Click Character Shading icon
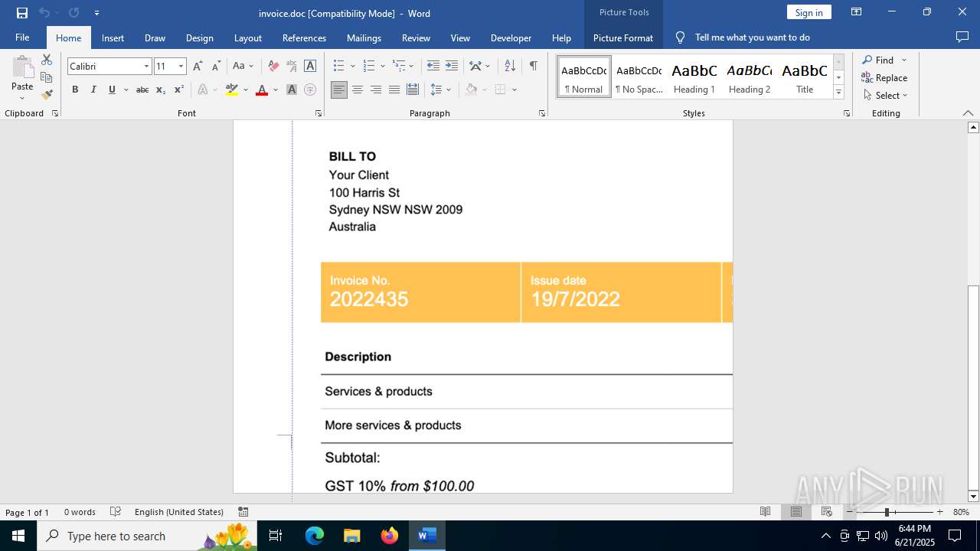The height and width of the screenshot is (551, 980). (292, 90)
